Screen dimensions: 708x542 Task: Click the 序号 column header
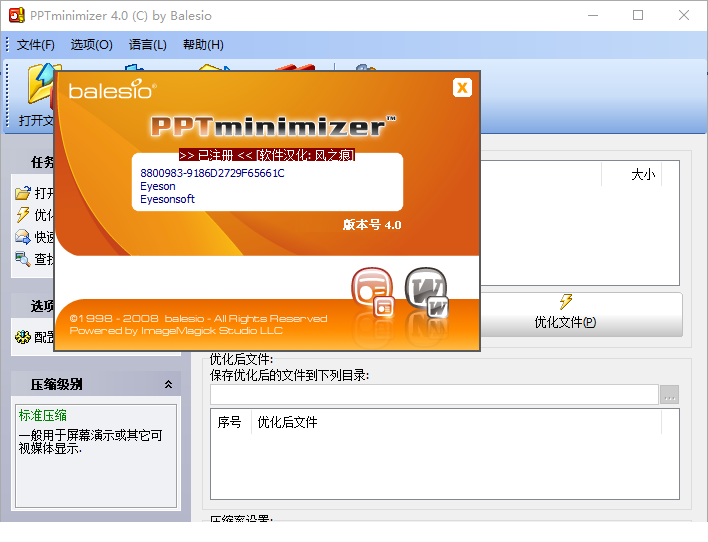(230, 422)
